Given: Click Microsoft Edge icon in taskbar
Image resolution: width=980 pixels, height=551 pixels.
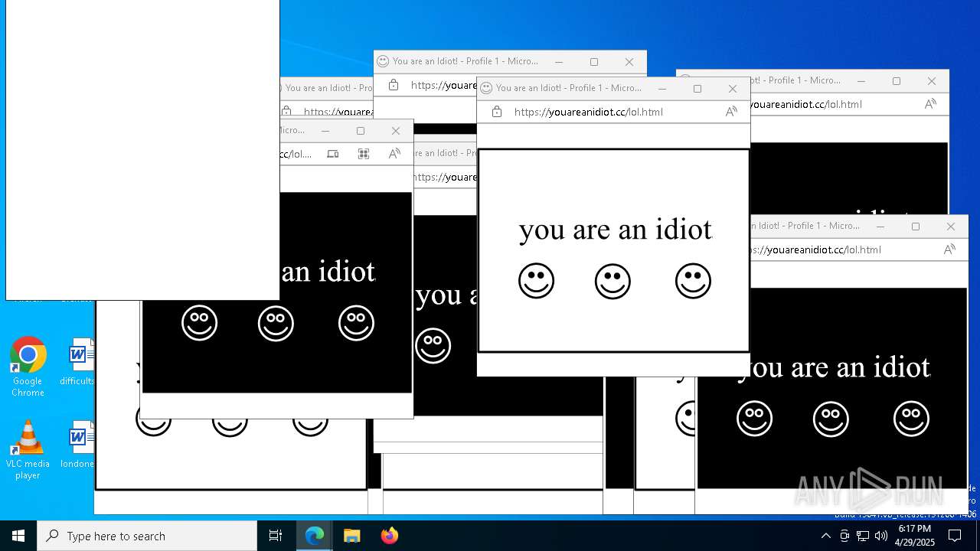Looking at the screenshot, I should pyautogui.click(x=315, y=536).
